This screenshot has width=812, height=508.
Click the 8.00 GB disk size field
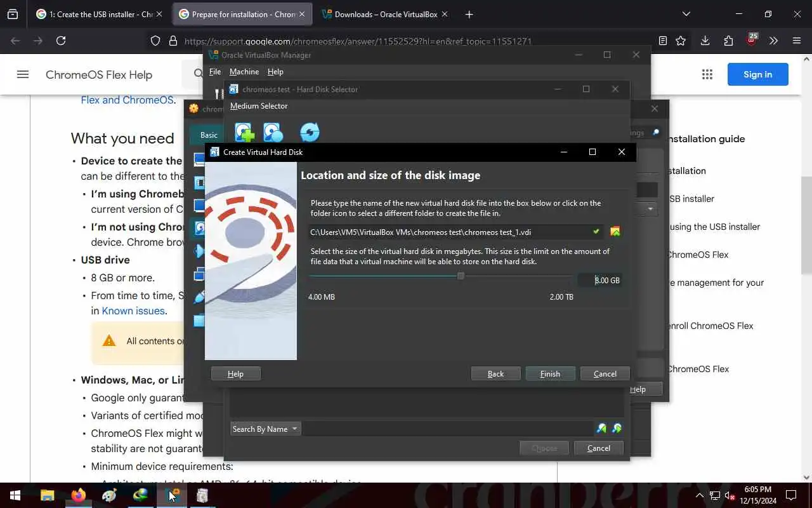(599, 280)
